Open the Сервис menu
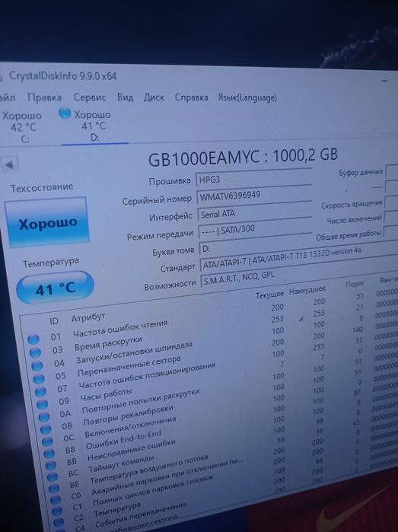This screenshot has width=398, height=532. tap(90, 97)
